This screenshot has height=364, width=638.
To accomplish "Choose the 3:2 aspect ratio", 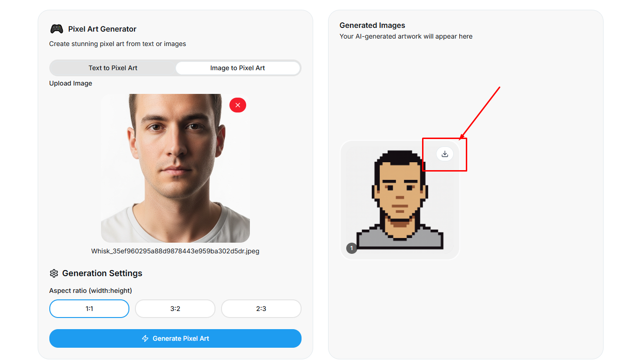I will click(x=175, y=309).
